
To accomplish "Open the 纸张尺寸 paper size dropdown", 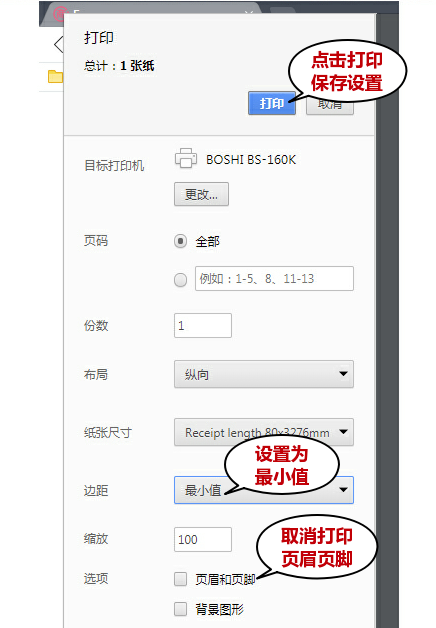I will click(263, 432).
